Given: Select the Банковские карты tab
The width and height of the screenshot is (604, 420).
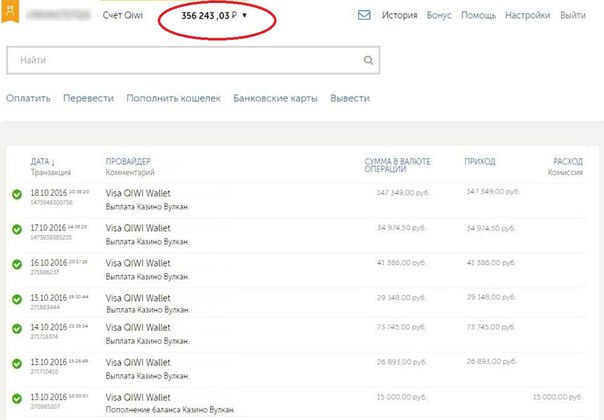Looking at the screenshot, I should [x=275, y=98].
